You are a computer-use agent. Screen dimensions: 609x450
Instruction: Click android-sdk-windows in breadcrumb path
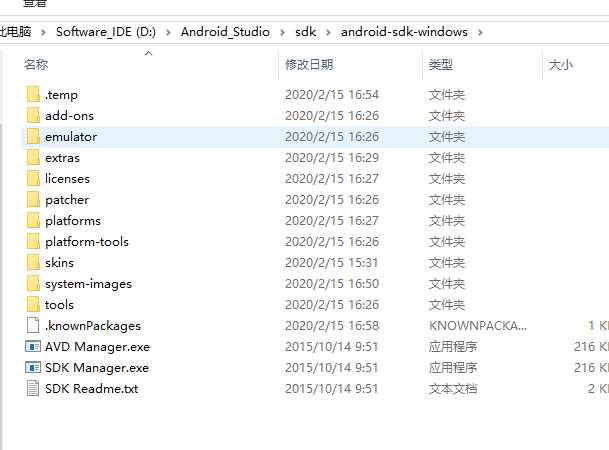[x=404, y=32]
